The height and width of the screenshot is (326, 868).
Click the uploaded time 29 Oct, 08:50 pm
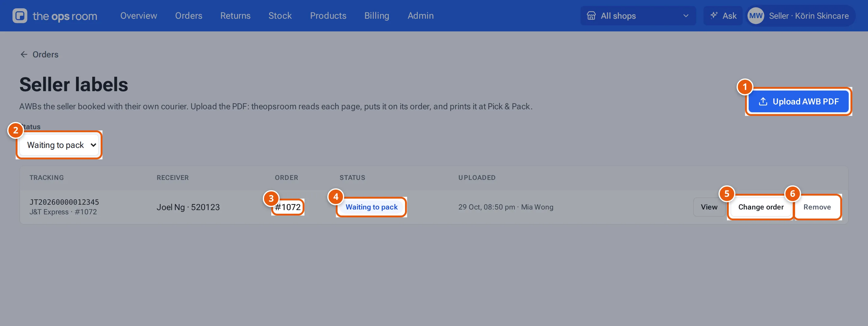pos(486,207)
